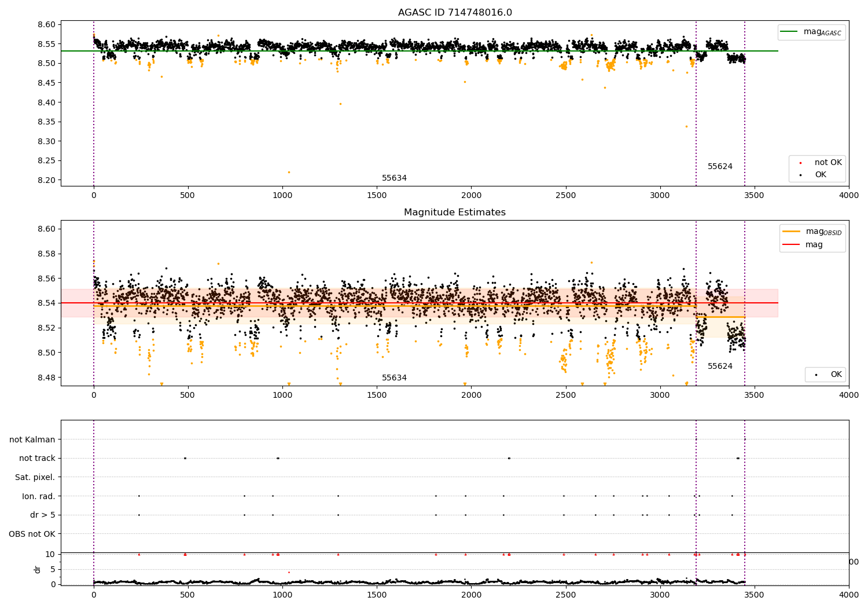868x608 pixels.
Task: Click the 8.35 y-axis tick label
Action: click(x=46, y=122)
